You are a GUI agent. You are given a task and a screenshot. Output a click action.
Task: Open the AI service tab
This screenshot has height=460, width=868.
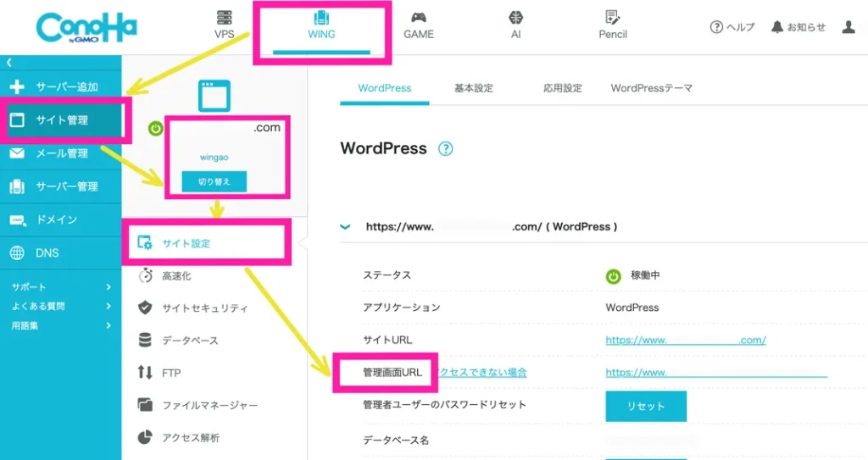click(515, 25)
